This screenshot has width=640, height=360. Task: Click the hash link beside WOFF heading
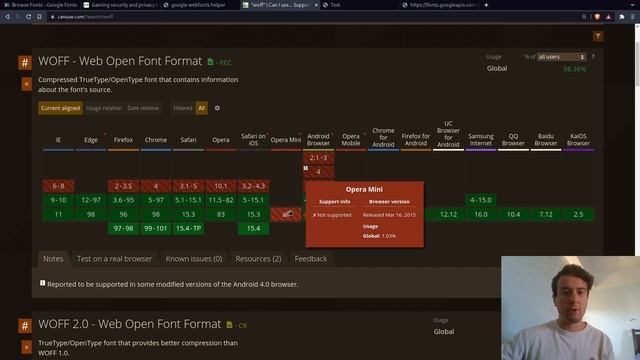click(24, 63)
